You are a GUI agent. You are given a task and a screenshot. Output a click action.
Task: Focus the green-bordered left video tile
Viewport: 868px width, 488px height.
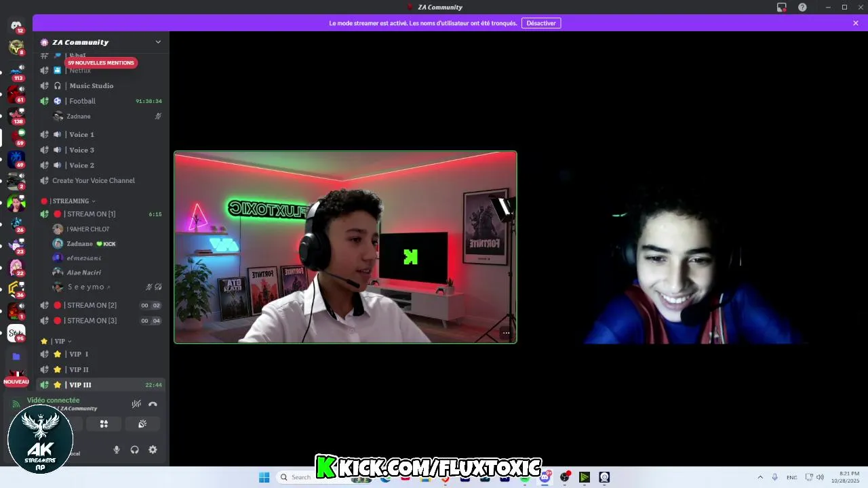(x=345, y=247)
